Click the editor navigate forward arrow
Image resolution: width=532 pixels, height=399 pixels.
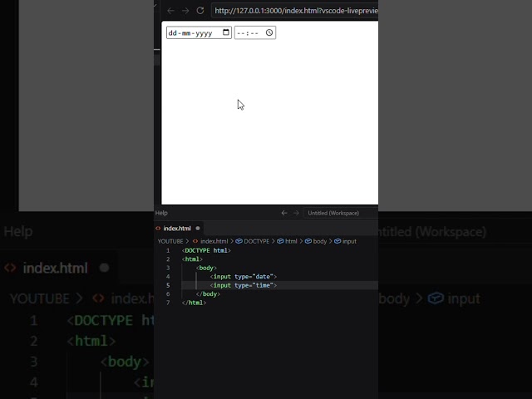(x=296, y=213)
